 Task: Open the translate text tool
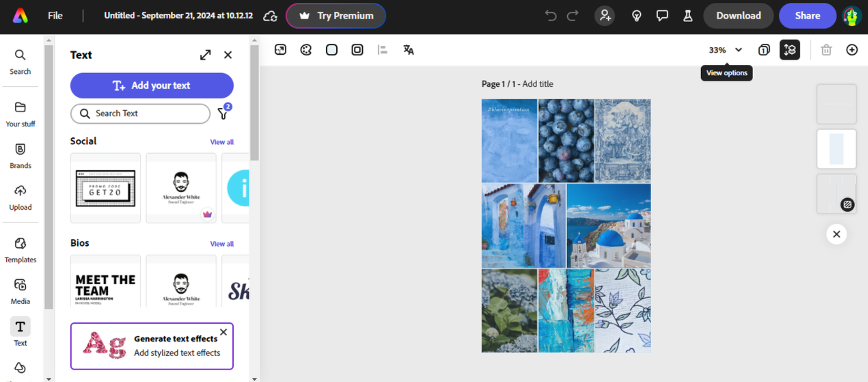coord(408,50)
